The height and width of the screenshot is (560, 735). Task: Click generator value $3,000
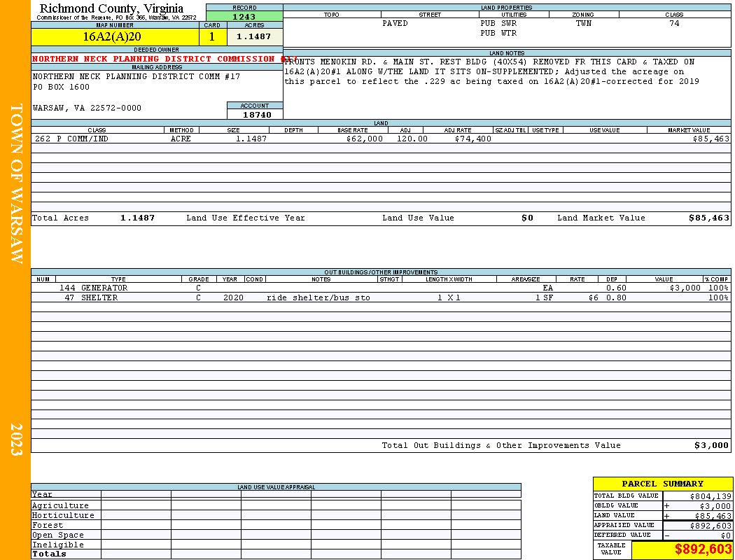pos(685,288)
